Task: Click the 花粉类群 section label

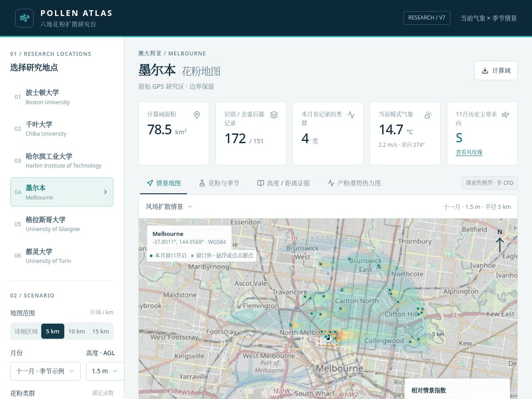Action: pyautogui.click(x=23, y=393)
